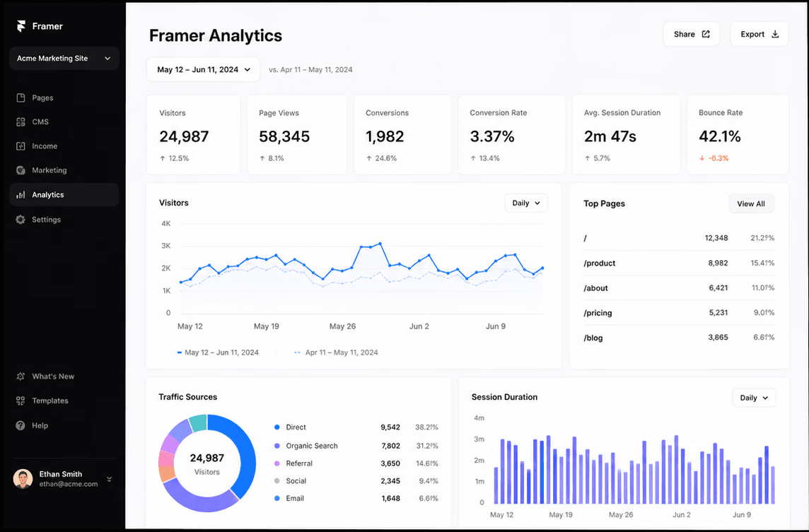The height and width of the screenshot is (532, 809).
Task: Select the Analytics menu item
Action: pyautogui.click(x=64, y=195)
